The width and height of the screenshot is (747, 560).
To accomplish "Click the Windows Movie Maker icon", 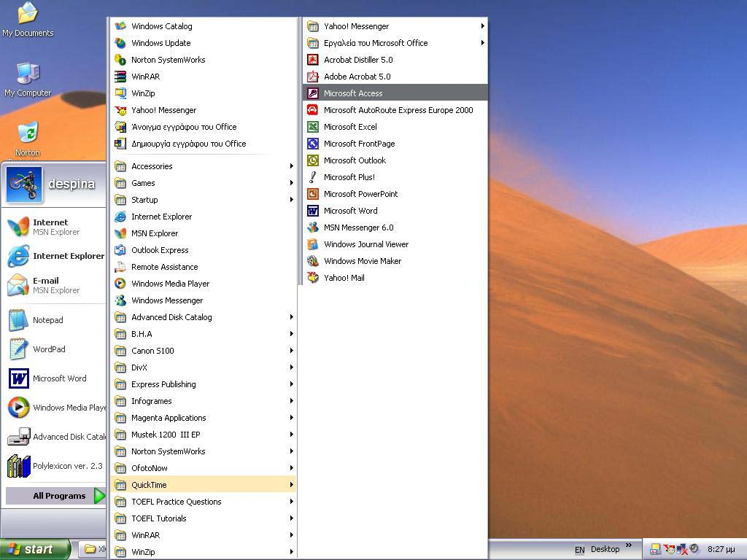I will coord(312,261).
